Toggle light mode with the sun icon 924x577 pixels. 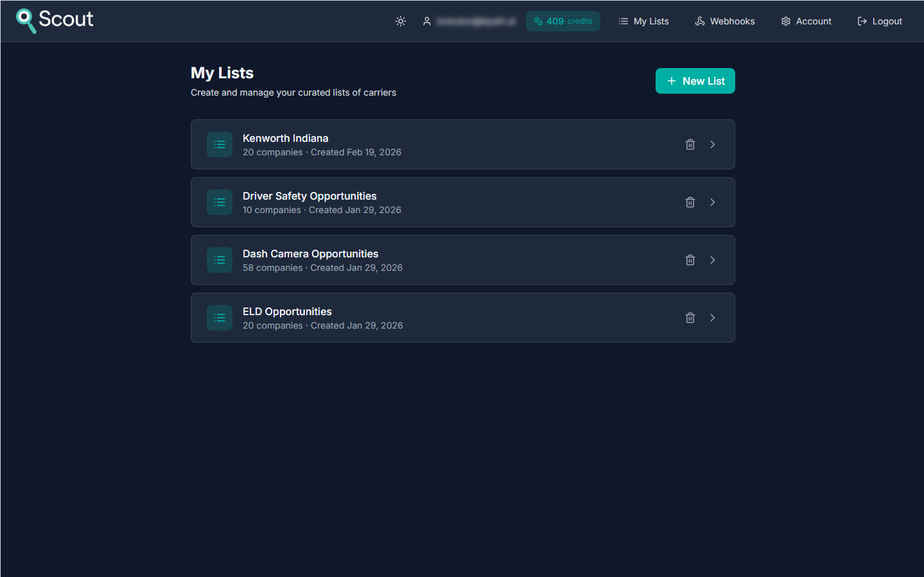(x=400, y=21)
